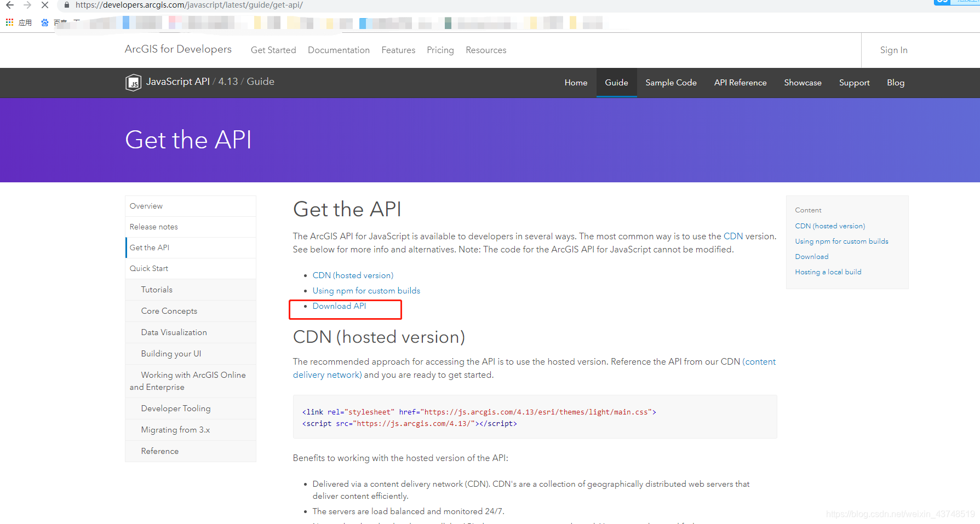Open the Baidu paw bookmark icon

click(x=44, y=22)
